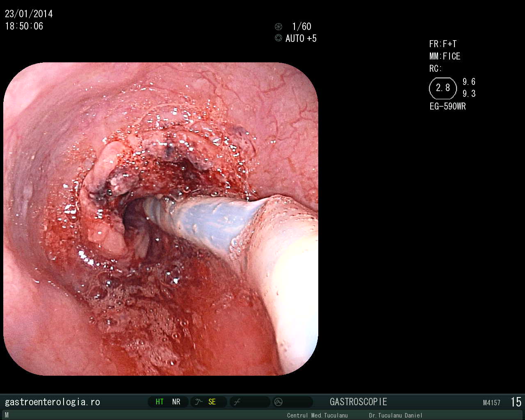The height and width of the screenshot is (420, 525).
Task: Click the time 18:50:06
Action: tap(24, 26)
